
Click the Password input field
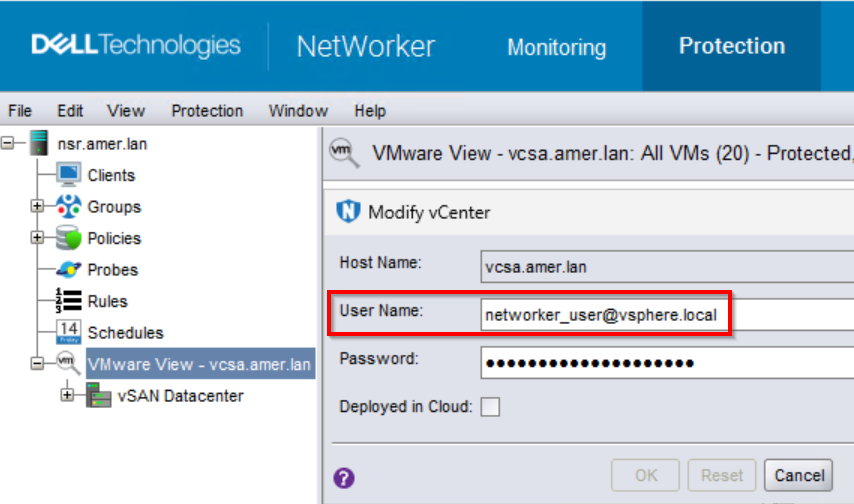667,362
